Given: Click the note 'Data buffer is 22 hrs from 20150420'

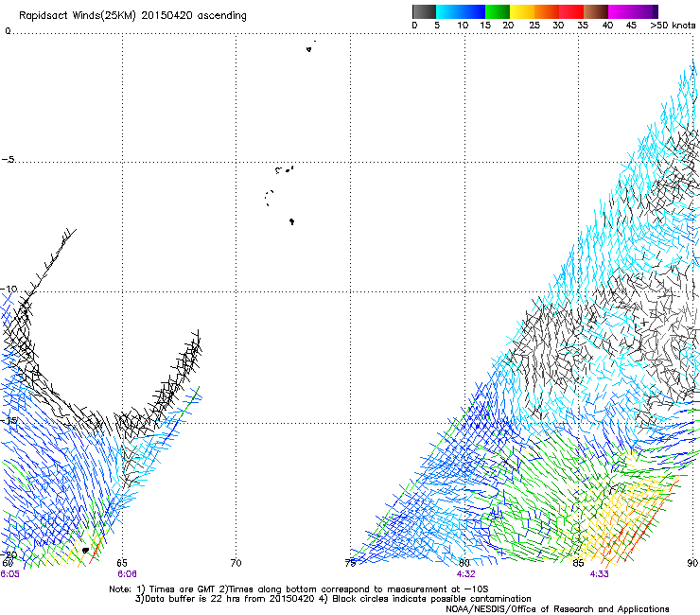Looking at the screenshot, I should tap(230, 599).
